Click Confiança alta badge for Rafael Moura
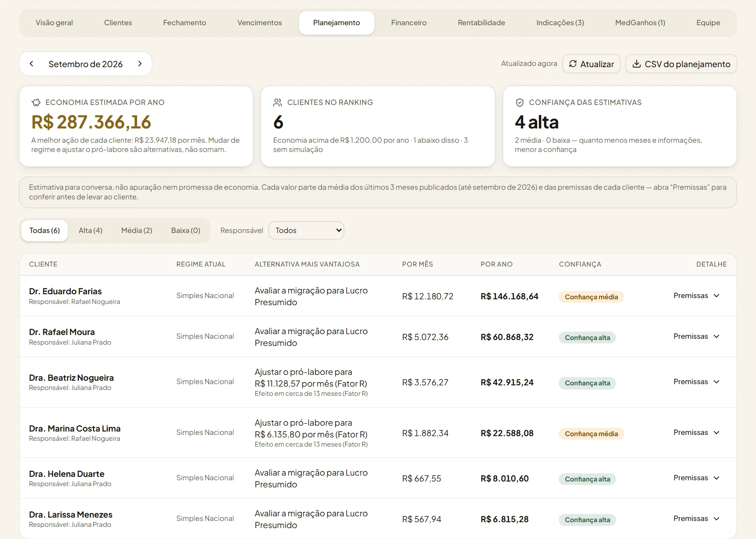756x539 pixels. (x=587, y=338)
